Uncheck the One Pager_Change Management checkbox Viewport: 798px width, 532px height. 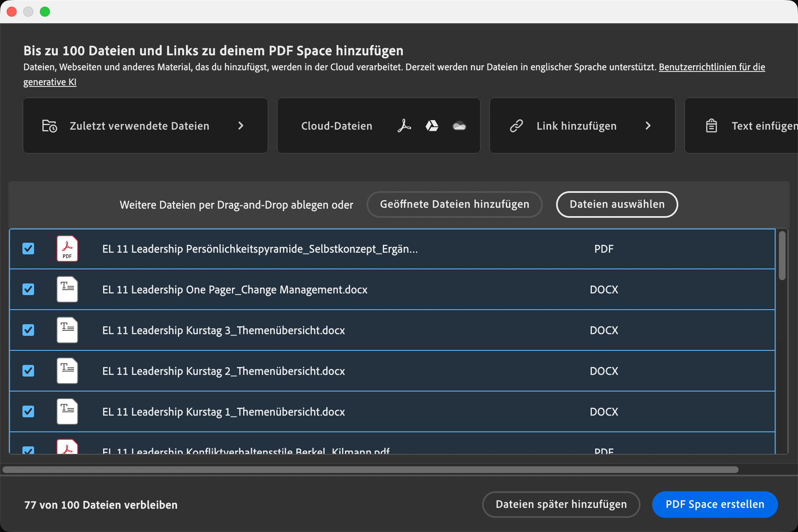click(x=28, y=289)
